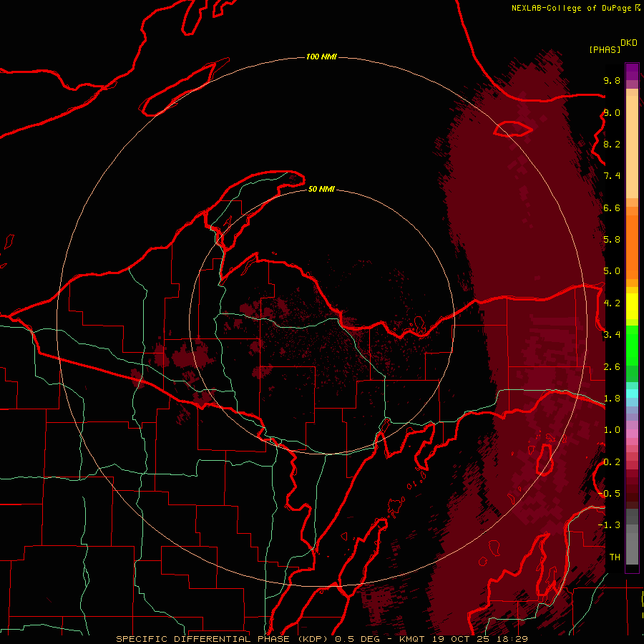Click the 8.2 color scale value
Image resolution: width=644 pixels, height=644 pixels.
pos(612,144)
